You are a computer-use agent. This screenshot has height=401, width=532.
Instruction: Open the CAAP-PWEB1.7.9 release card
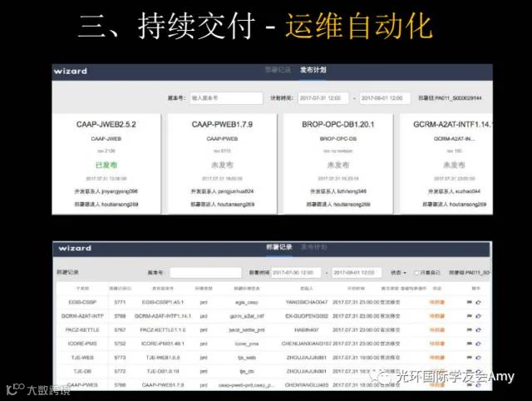coord(222,164)
